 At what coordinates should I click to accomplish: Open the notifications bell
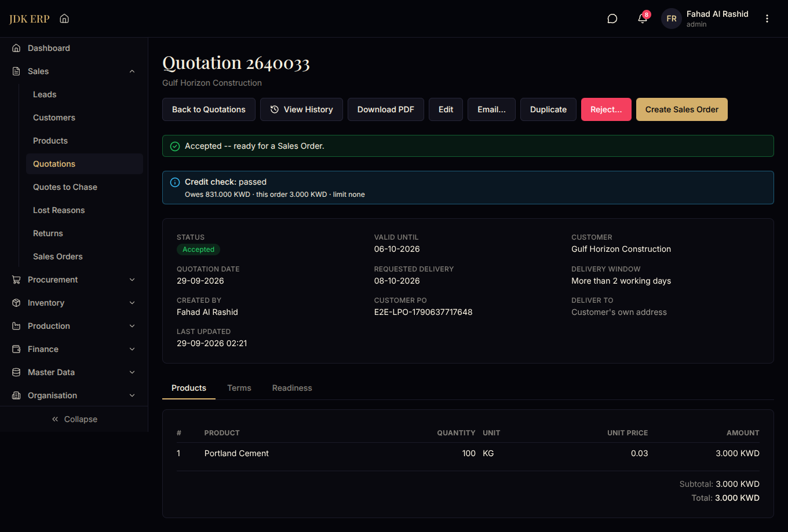tap(643, 19)
